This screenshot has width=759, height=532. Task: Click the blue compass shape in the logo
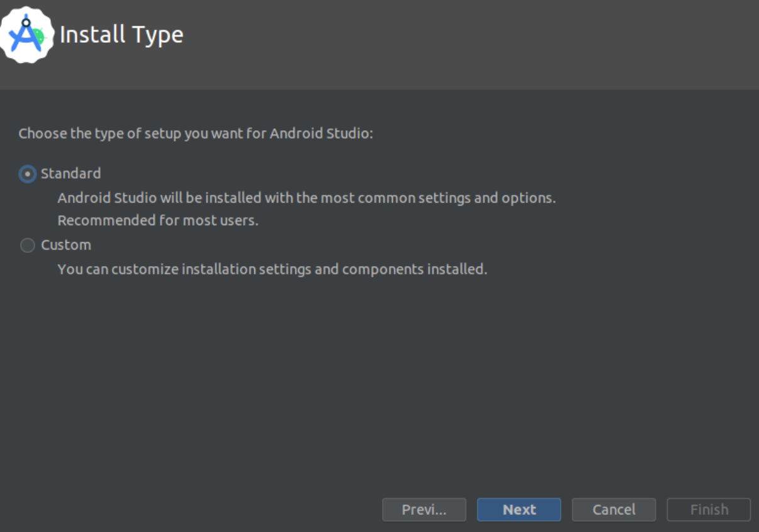coord(25,36)
